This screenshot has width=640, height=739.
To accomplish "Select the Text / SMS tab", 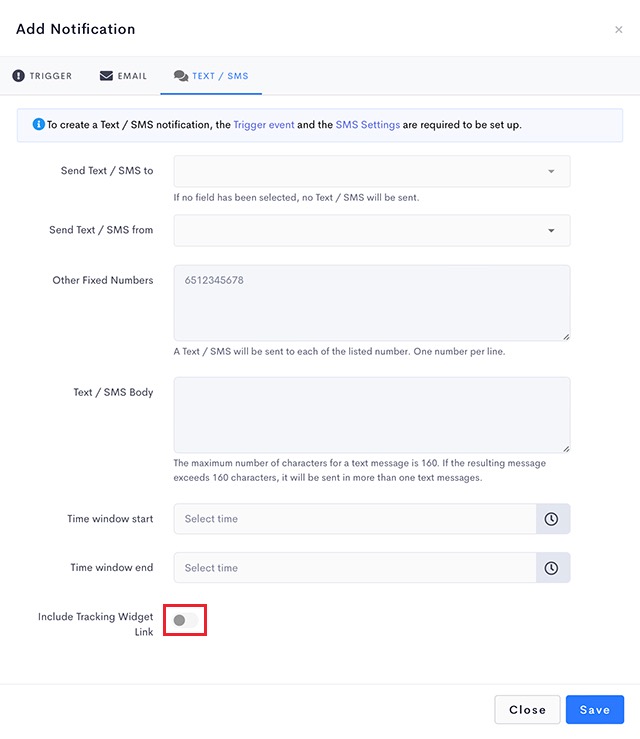I will (211, 76).
